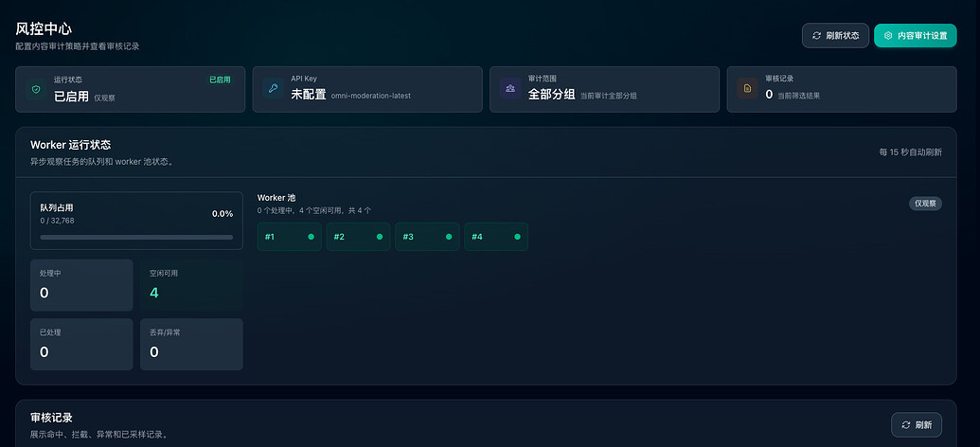Select worker chip #1
This screenshot has width=980, height=447.
[x=290, y=237]
